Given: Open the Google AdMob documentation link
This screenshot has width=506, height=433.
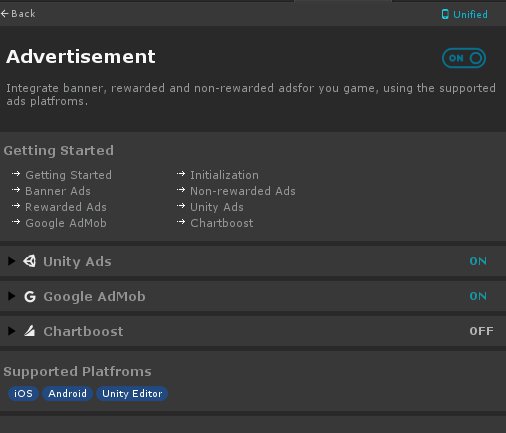Looking at the screenshot, I should (x=66, y=223).
